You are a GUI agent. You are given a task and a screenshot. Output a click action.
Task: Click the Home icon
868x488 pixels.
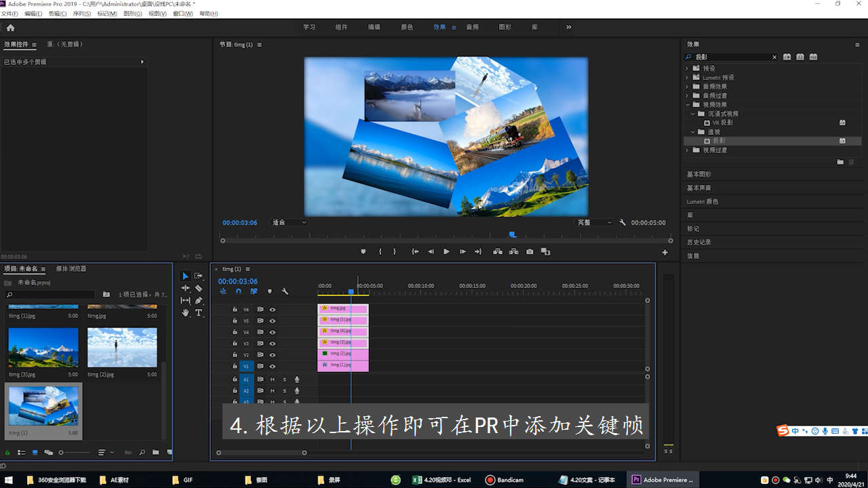point(10,28)
